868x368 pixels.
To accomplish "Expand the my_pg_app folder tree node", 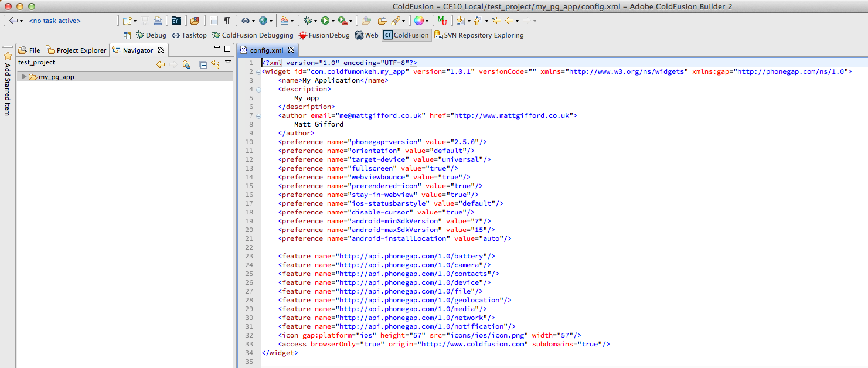I will coord(24,77).
